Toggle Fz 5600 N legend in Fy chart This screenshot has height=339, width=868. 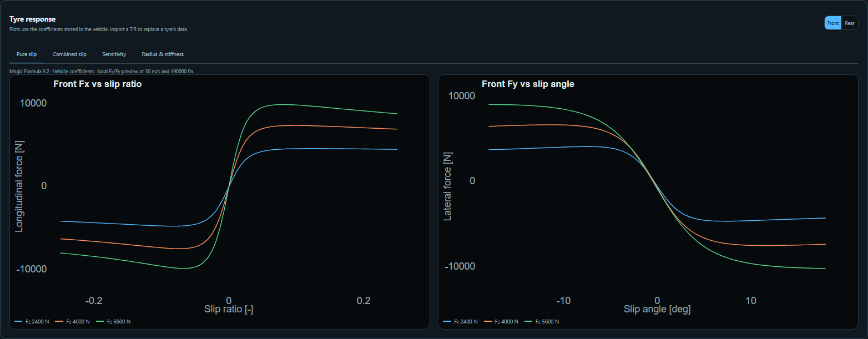coord(542,322)
